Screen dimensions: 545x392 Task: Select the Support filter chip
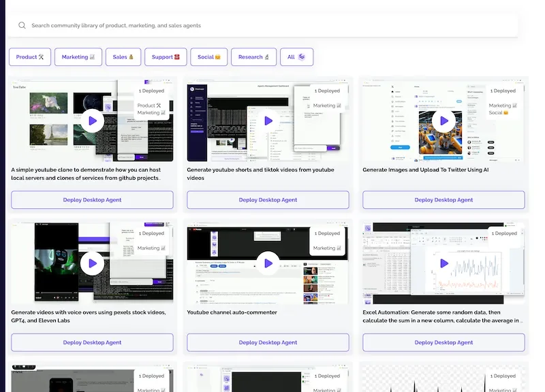tap(166, 57)
